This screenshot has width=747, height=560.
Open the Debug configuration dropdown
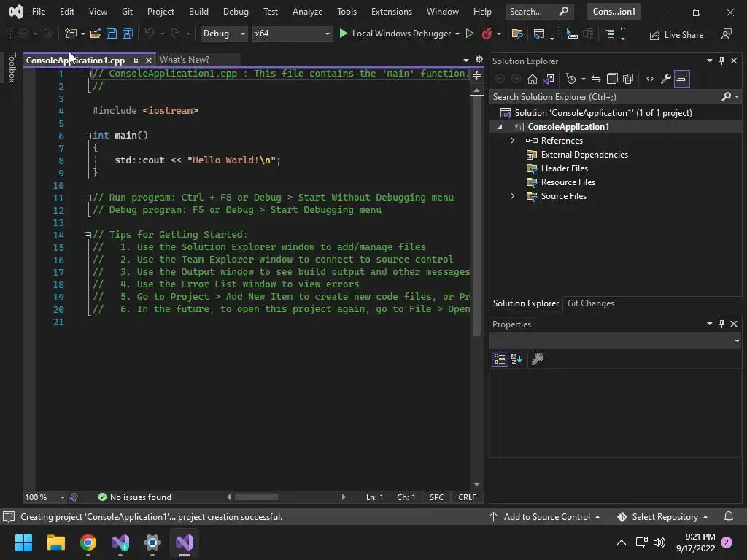click(x=223, y=34)
